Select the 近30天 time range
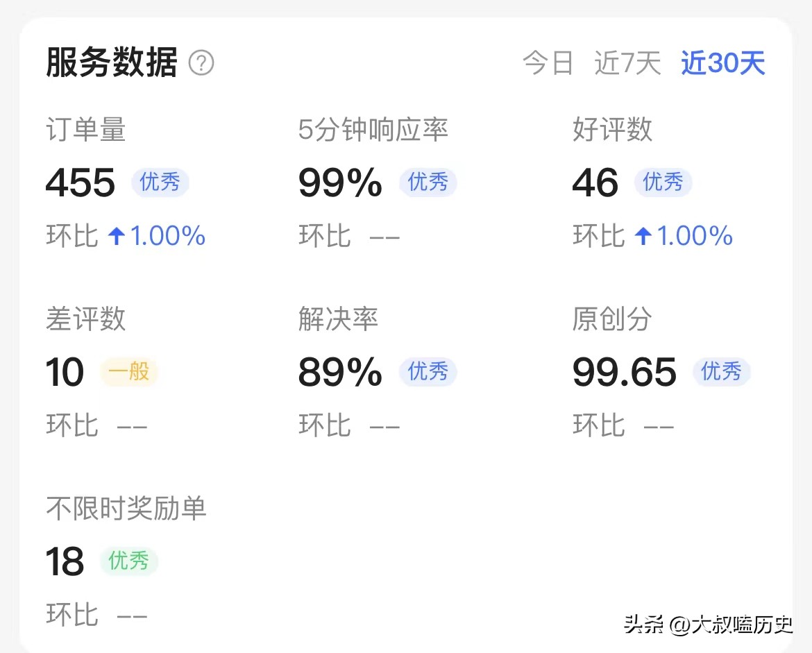The height and width of the screenshot is (653, 812). pos(722,63)
